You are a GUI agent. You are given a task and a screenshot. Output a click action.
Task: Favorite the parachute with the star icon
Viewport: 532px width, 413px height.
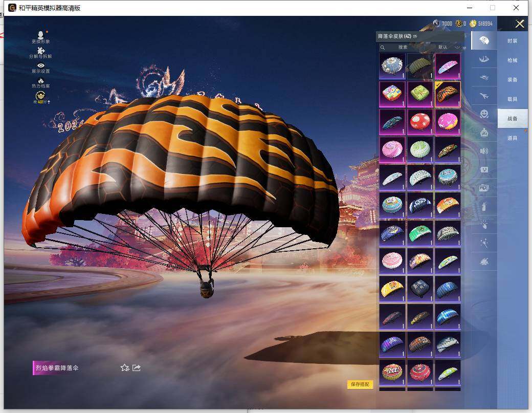[124, 367]
